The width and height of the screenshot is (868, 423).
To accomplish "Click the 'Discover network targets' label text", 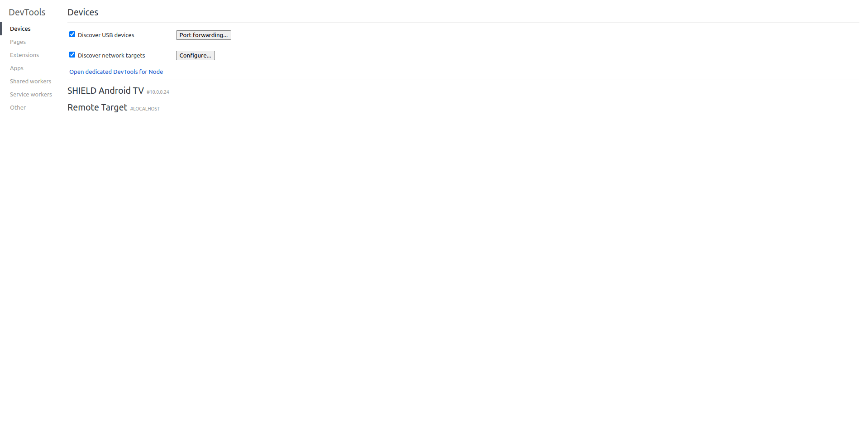I will coord(111,55).
